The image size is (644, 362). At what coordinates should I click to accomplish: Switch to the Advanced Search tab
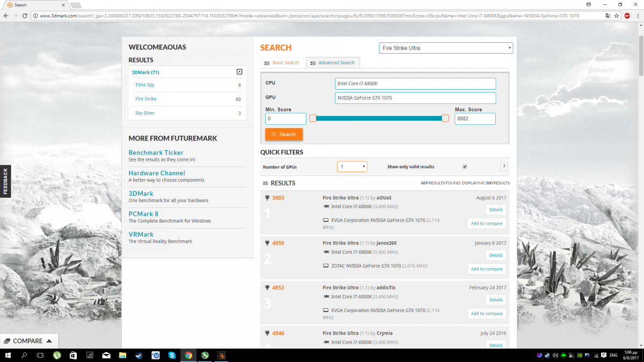click(x=333, y=63)
